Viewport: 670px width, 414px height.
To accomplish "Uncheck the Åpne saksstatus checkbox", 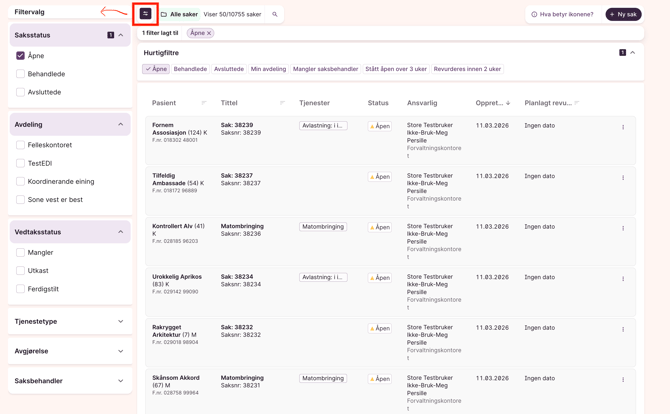I will click(x=20, y=56).
